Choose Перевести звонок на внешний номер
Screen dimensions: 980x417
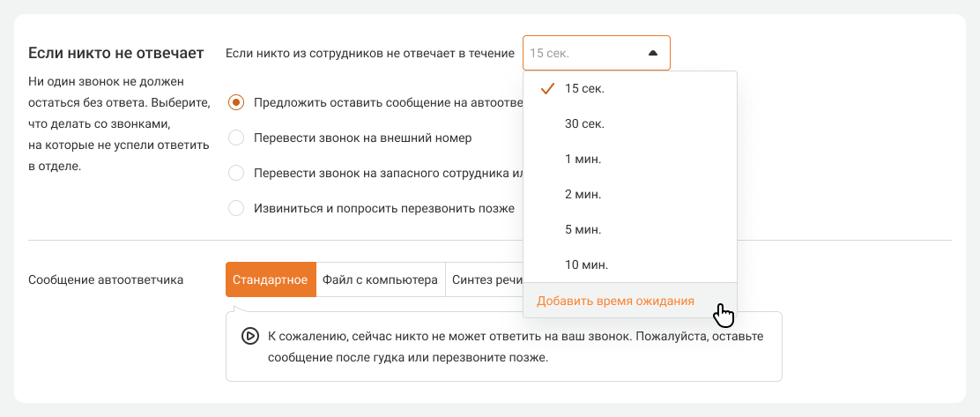[236, 138]
